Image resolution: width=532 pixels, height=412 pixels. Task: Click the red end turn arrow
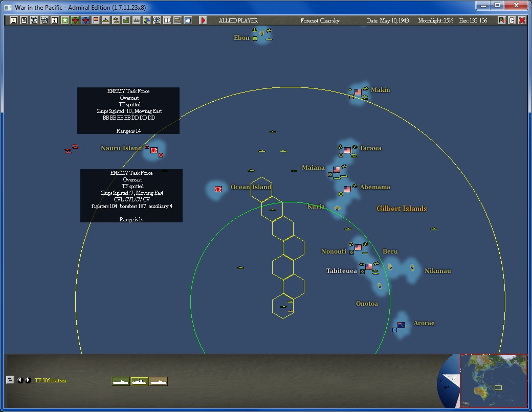click(203, 20)
